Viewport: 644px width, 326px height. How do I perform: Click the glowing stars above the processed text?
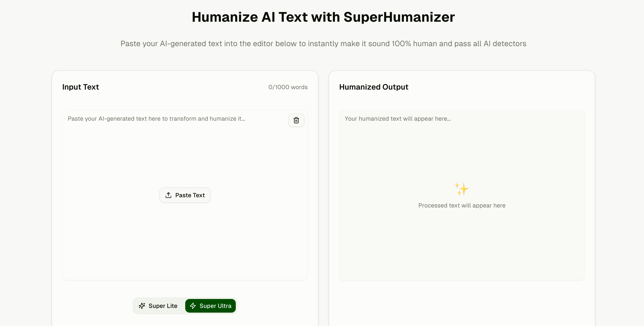click(462, 189)
